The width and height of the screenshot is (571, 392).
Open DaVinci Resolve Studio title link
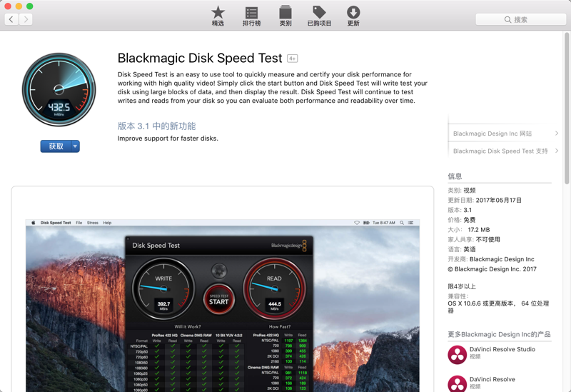(x=502, y=349)
